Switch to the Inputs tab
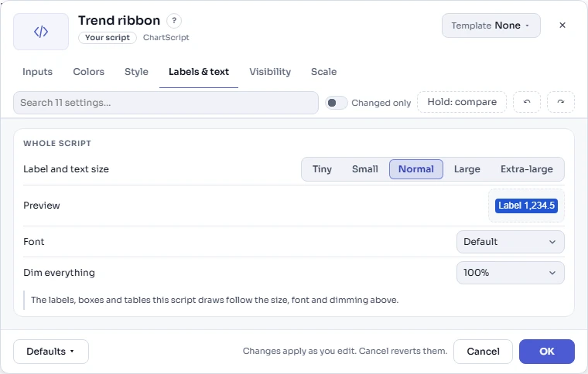The image size is (588, 374). [37, 72]
